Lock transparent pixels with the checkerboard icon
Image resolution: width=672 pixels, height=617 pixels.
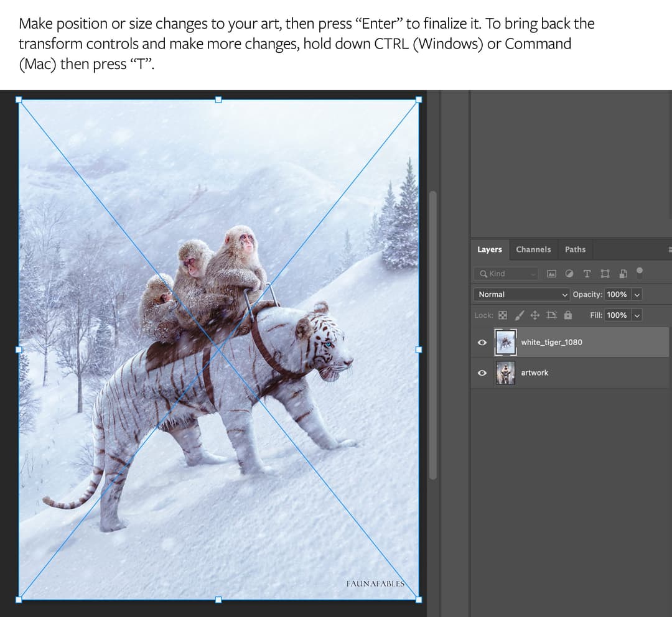coord(503,315)
